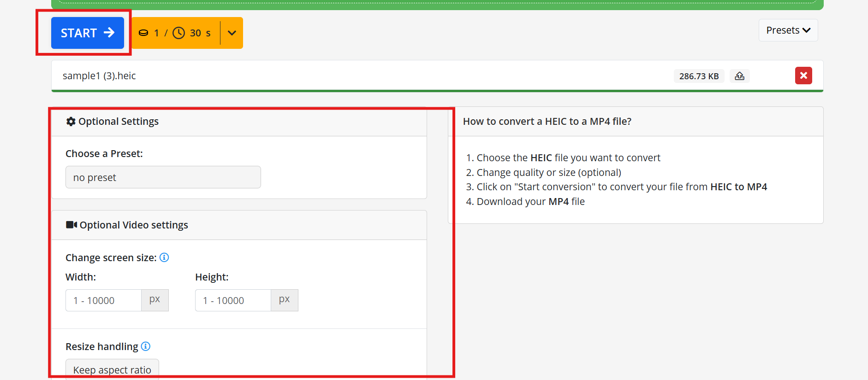The height and width of the screenshot is (380, 868).
Task: Click info icon beside Resize handling
Action: click(x=146, y=346)
